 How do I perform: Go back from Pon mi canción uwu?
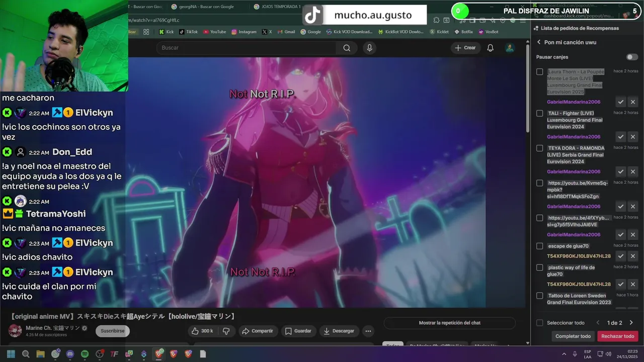point(539,42)
